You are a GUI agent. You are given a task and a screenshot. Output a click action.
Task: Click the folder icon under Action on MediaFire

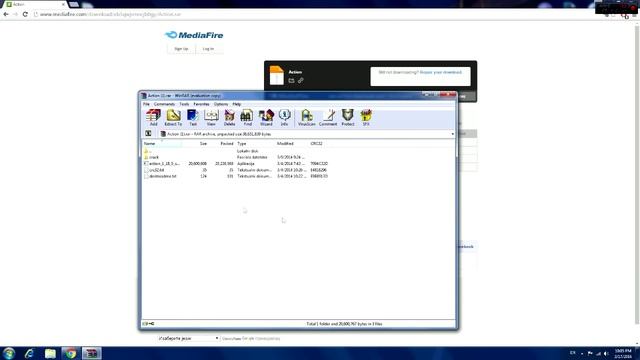[291, 80]
